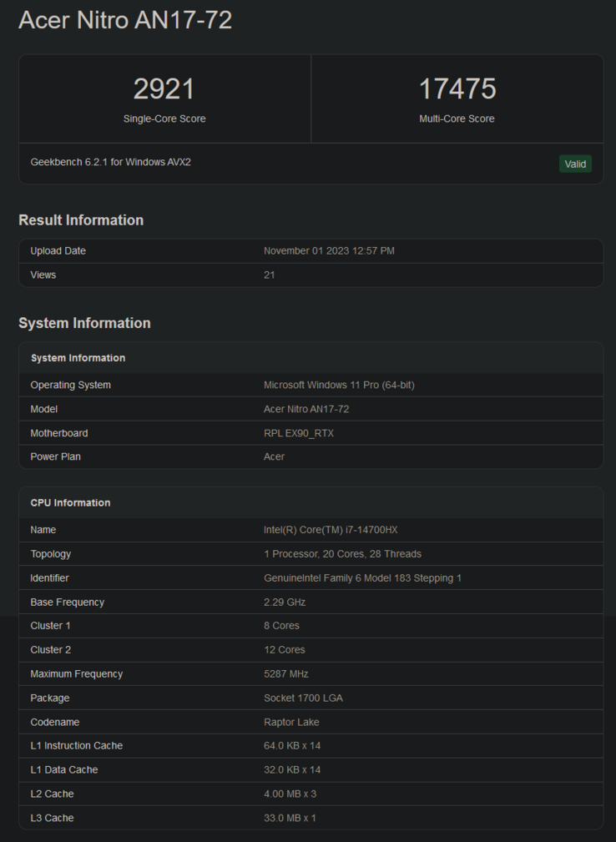Click the green Valid badge
Viewport: 616px width, 842px height.
(575, 164)
